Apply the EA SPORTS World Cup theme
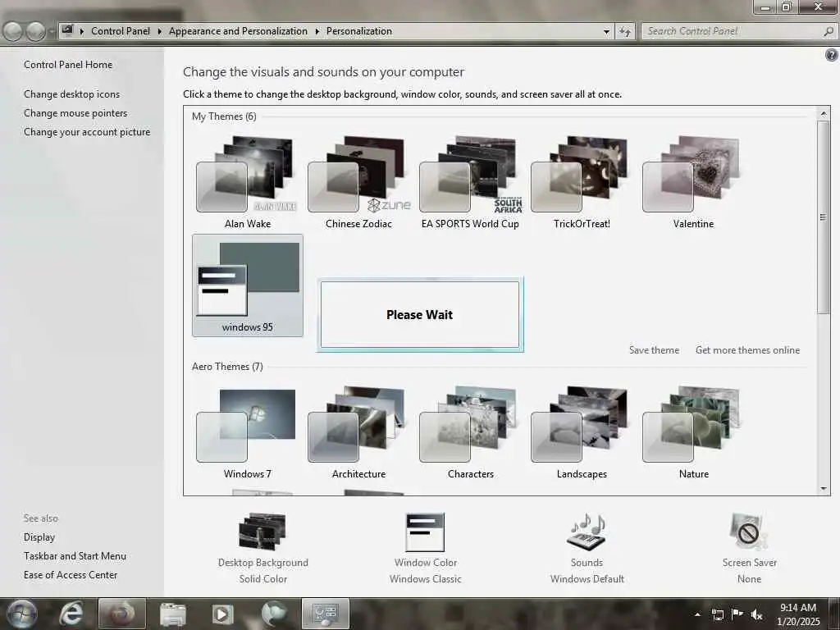 click(470, 182)
